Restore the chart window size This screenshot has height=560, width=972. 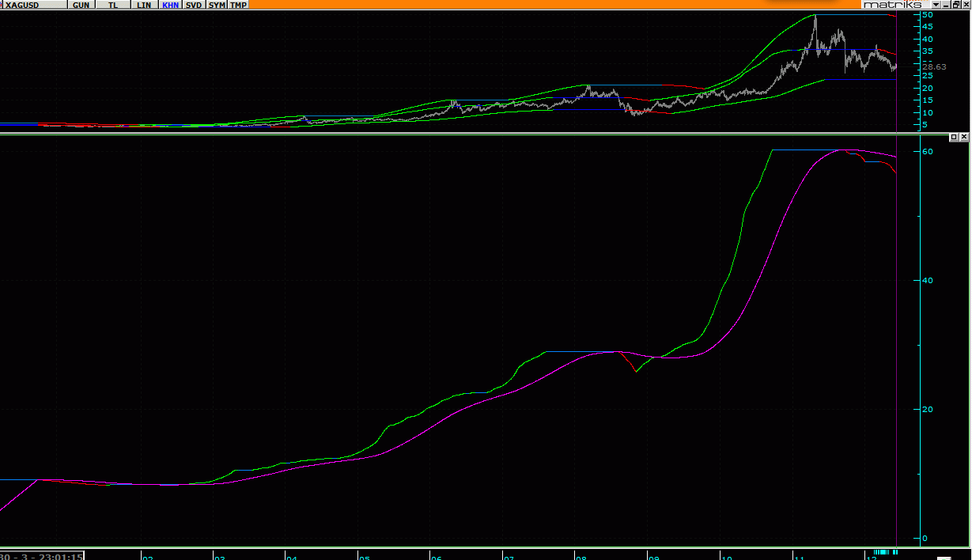pos(955,5)
